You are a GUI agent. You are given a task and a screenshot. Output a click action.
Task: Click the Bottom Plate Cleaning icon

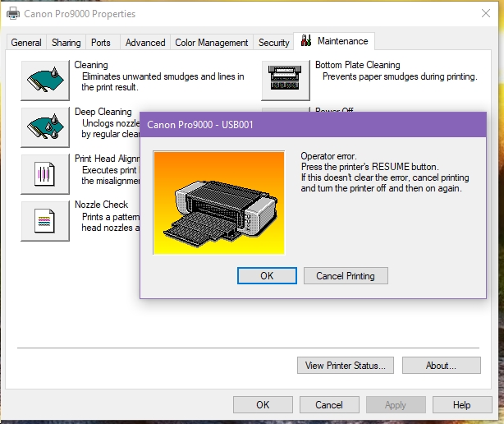[286, 77]
